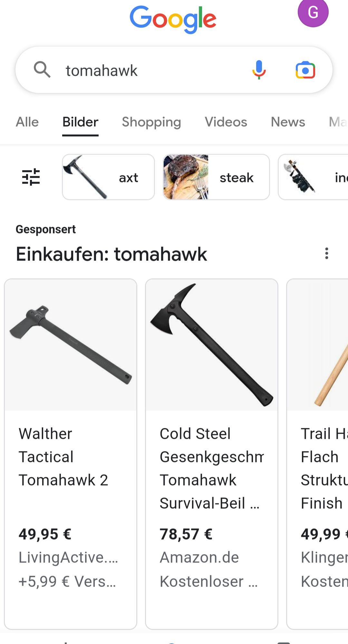This screenshot has width=348, height=644.
Task: Click the tomahawk search input field
Action: (x=151, y=70)
